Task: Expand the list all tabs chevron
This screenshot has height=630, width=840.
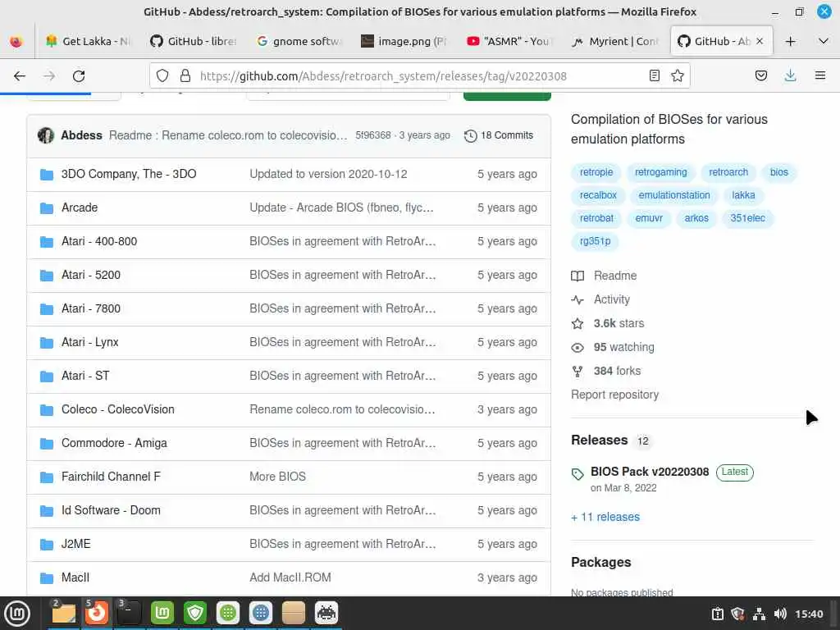Action: click(824, 41)
